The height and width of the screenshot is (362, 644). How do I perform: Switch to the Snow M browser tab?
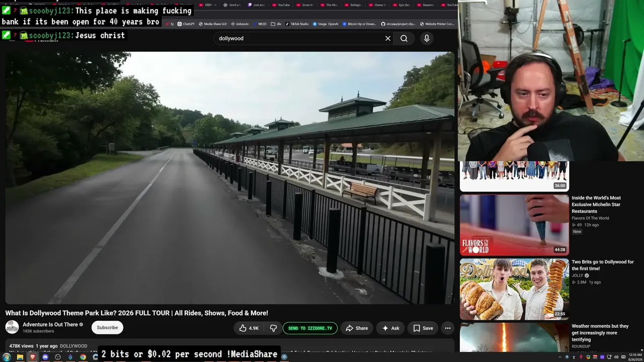coord(305,5)
